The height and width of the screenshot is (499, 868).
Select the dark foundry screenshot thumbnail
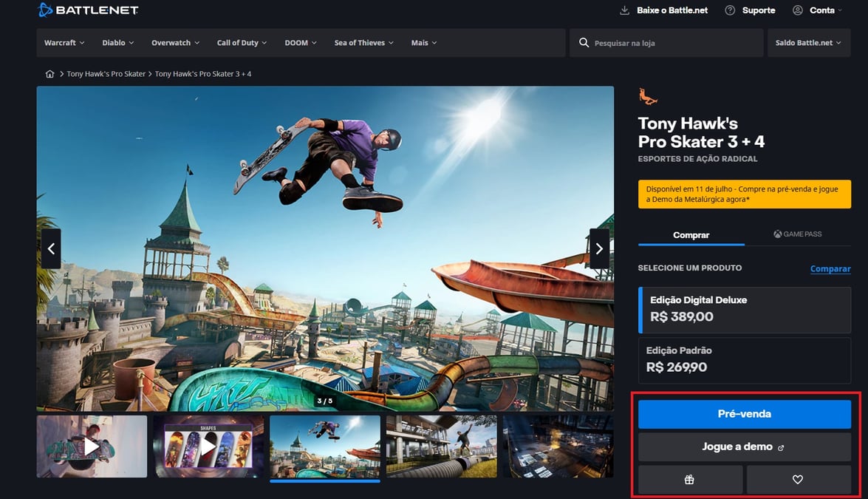point(558,447)
